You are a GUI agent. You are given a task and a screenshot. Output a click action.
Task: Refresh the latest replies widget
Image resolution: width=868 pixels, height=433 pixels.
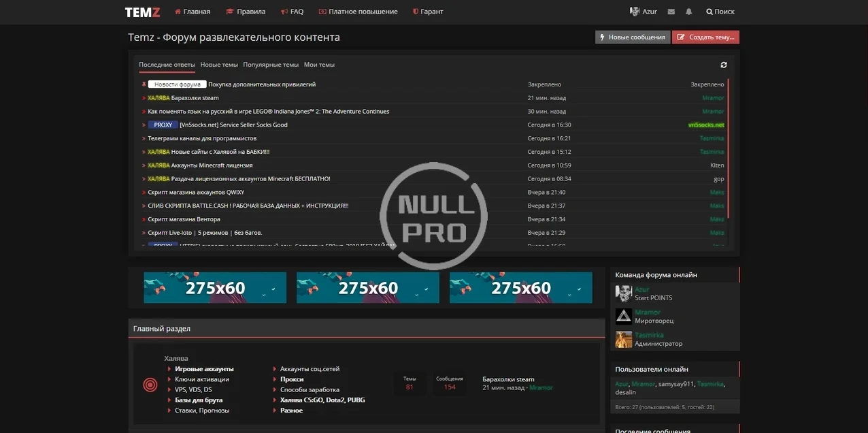click(x=724, y=65)
